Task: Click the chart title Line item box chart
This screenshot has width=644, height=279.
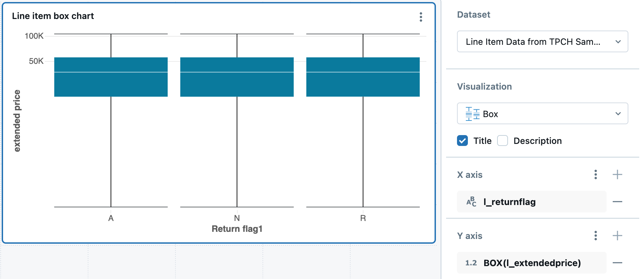Action: (53, 16)
